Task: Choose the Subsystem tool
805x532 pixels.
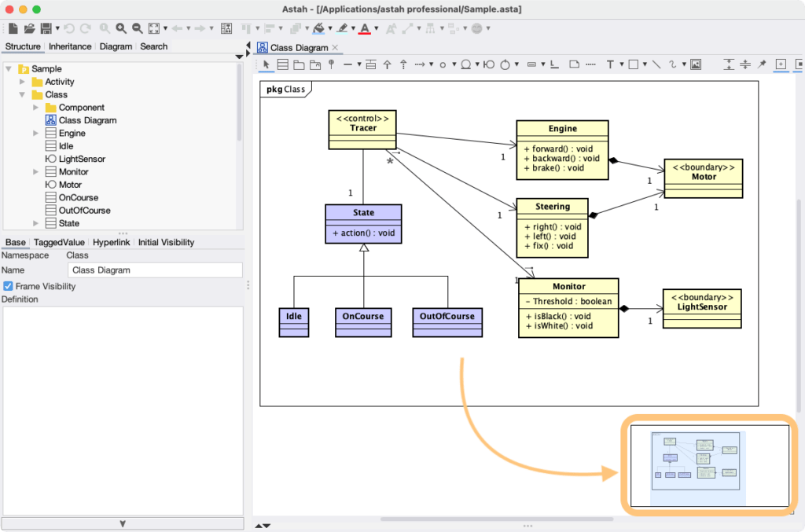Action: 315,64
